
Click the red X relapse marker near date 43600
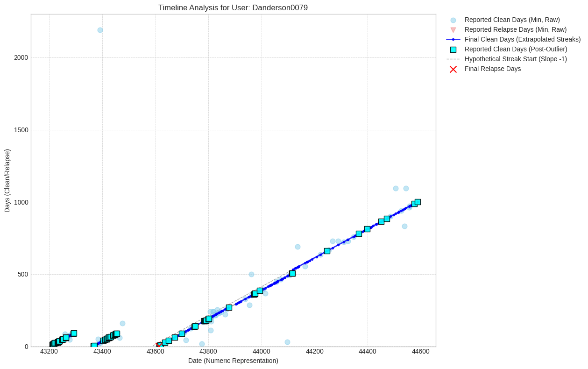tap(159, 345)
